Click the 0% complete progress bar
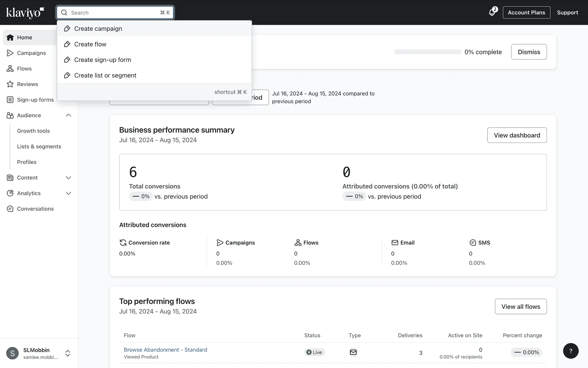Screen dimensions: 588x368 tap(428, 52)
